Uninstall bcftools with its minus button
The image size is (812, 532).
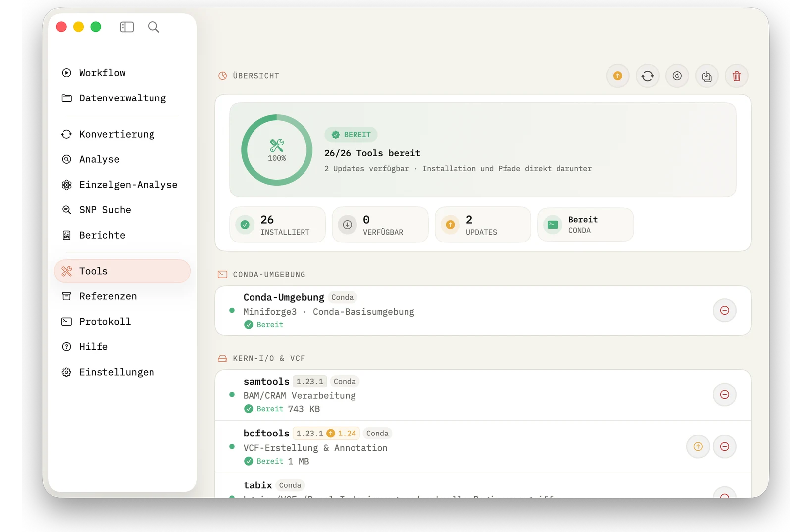[x=724, y=447]
